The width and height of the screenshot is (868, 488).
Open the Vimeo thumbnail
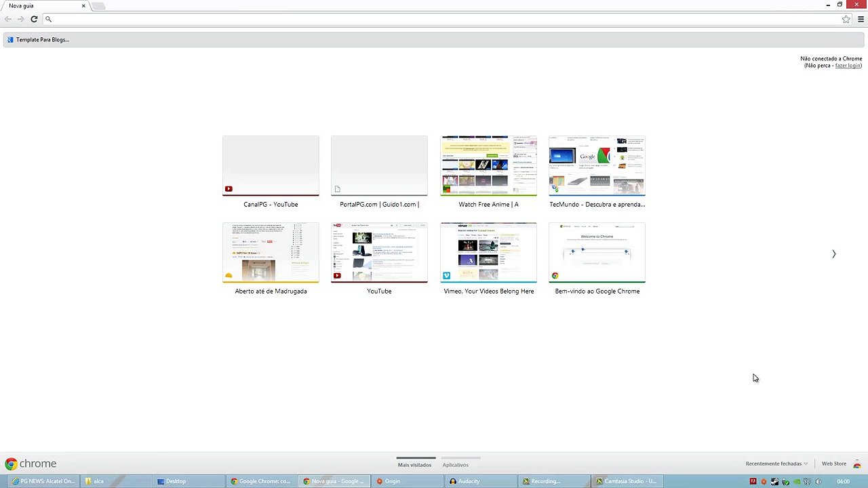click(x=488, y=252)
